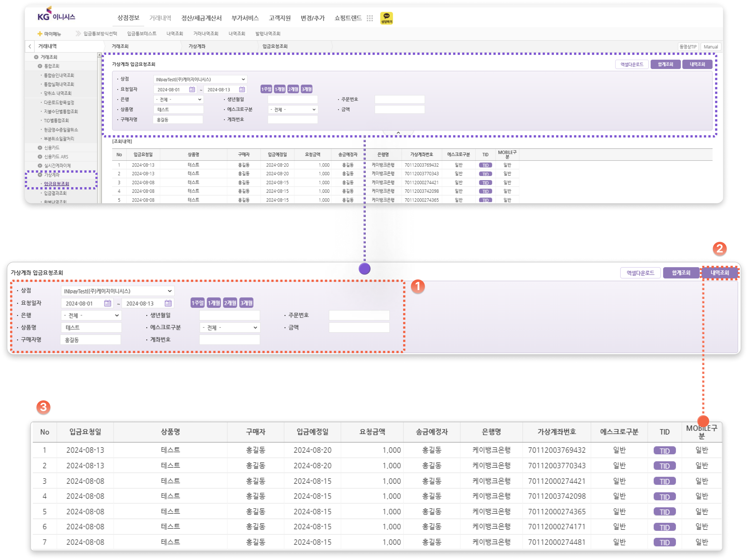Click 계좌번호 input field in enlarged panel
748x560 pixels.
coord(230,339)
